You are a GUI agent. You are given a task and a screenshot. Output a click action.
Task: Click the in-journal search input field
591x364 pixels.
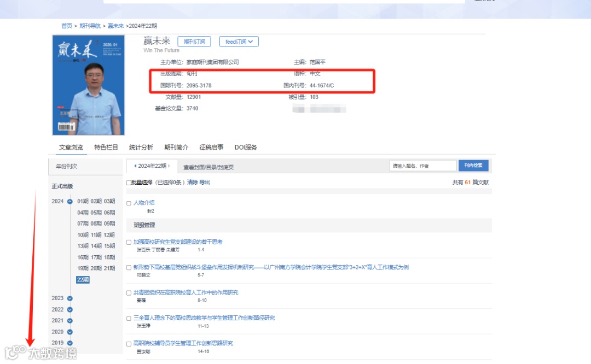coord(423,166)
